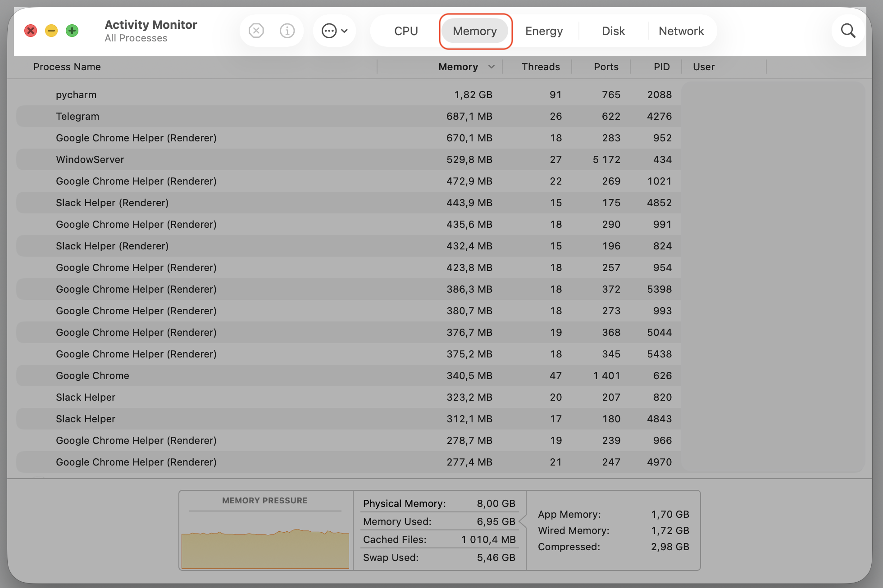Close the Activity Monitor window
The width and height of the screenshot is (883, 588).
(x=31, y=31)
